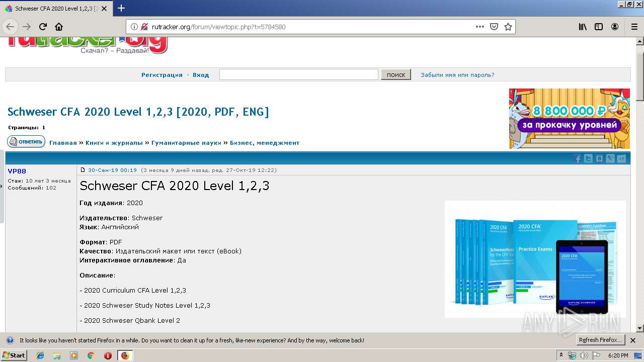Viewport: 644px width, 362px height.
Task: Click the topic title Schweser CFA 2020 link
Action: click(x=138, y=112)
